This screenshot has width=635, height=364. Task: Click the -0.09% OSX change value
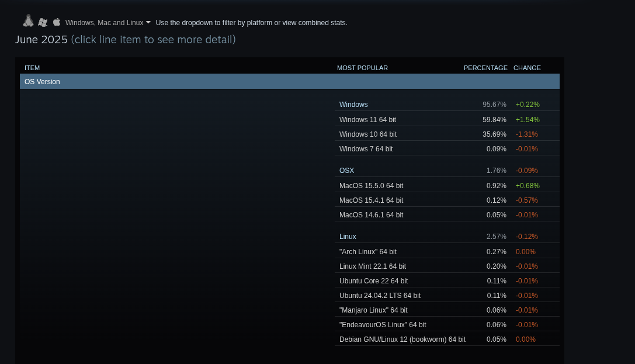click(526, 171)
